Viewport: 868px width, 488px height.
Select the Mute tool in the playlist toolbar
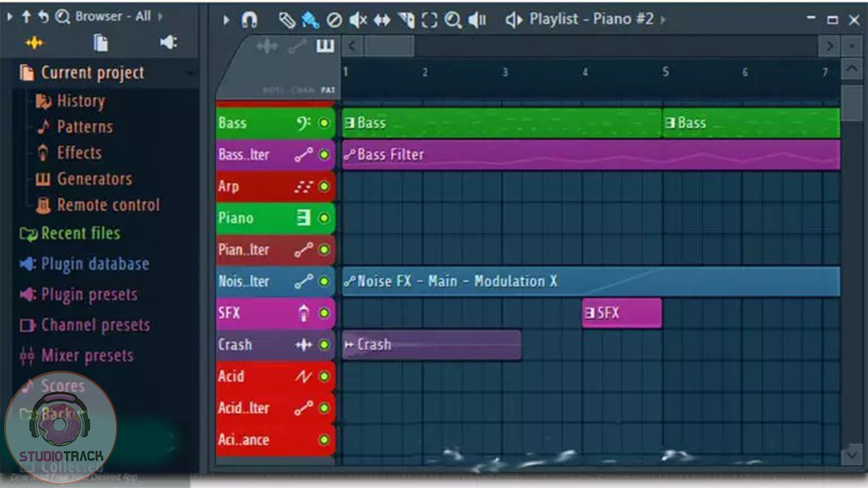pyautogui.click(x=357, y=20)
